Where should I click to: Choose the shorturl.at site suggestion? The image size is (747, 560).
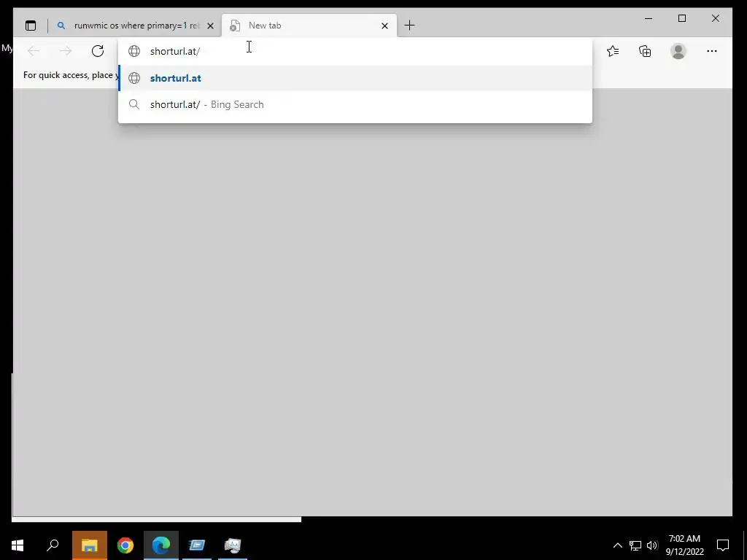355,78
